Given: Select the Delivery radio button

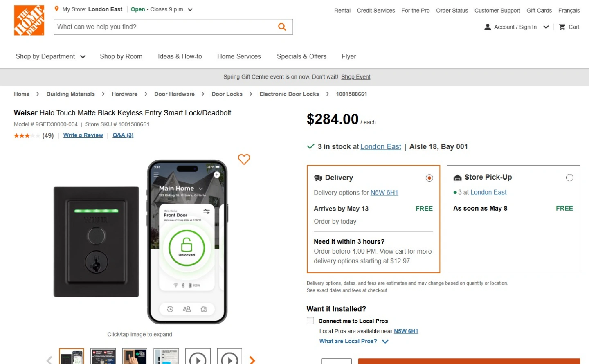Looking at the screenshot, I should [x=429, y=178].
